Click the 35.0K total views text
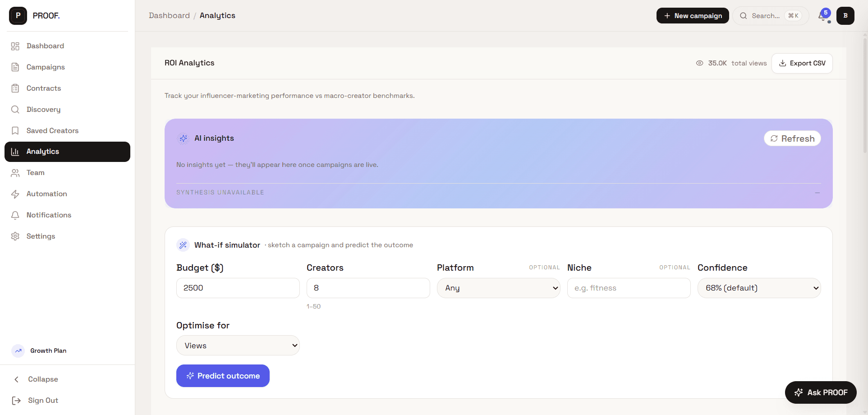 pyautogui.click(x=737, y=63)
